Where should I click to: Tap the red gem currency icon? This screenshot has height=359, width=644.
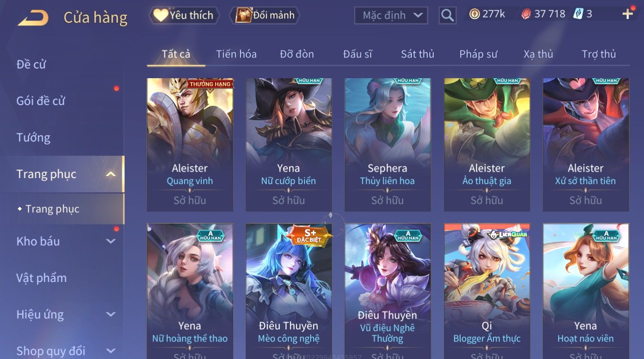pyautogui.click(x=526, y=14)
